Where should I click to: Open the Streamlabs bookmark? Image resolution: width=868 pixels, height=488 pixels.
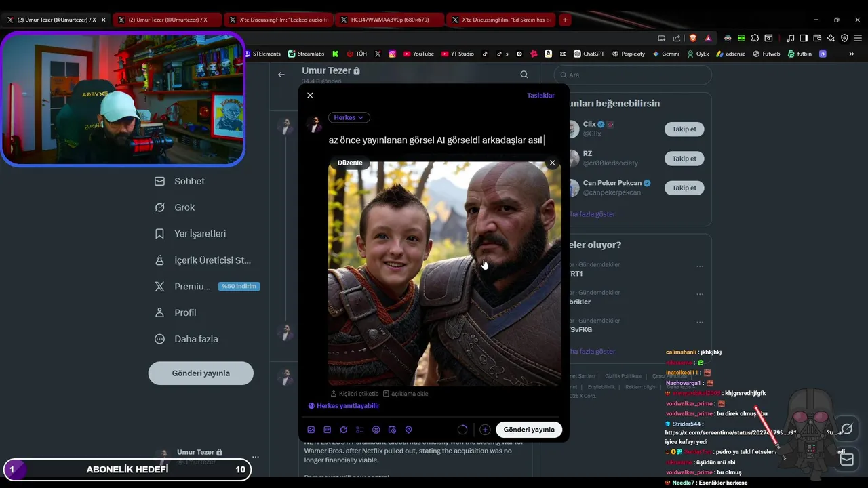[x=306, y=54]
